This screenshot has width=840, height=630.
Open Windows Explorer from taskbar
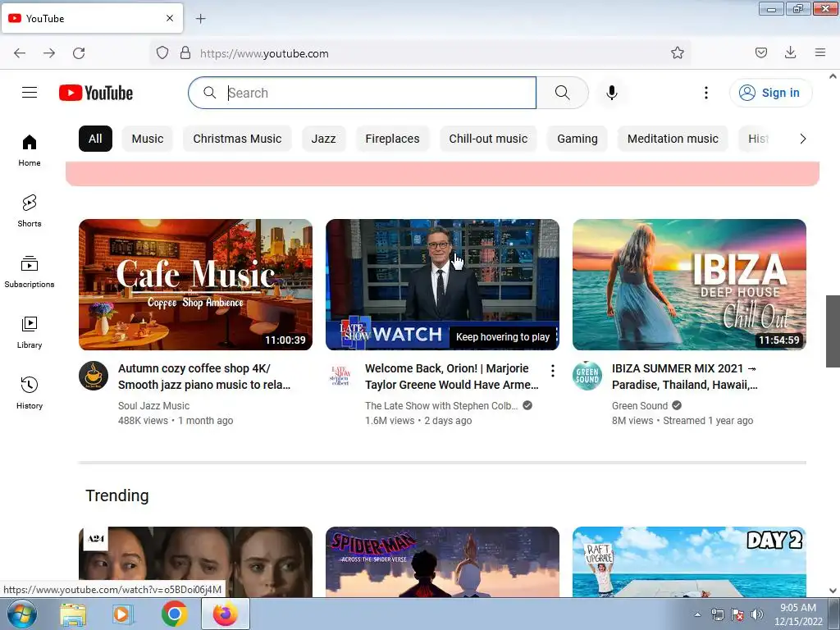(73, 614)
